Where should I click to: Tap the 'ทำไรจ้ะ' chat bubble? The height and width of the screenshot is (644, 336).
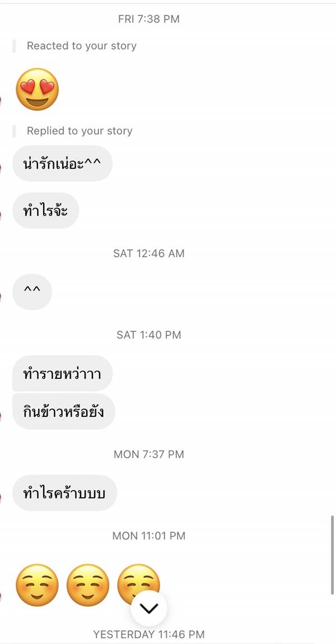pyautogui.click(x=46, y=210)
